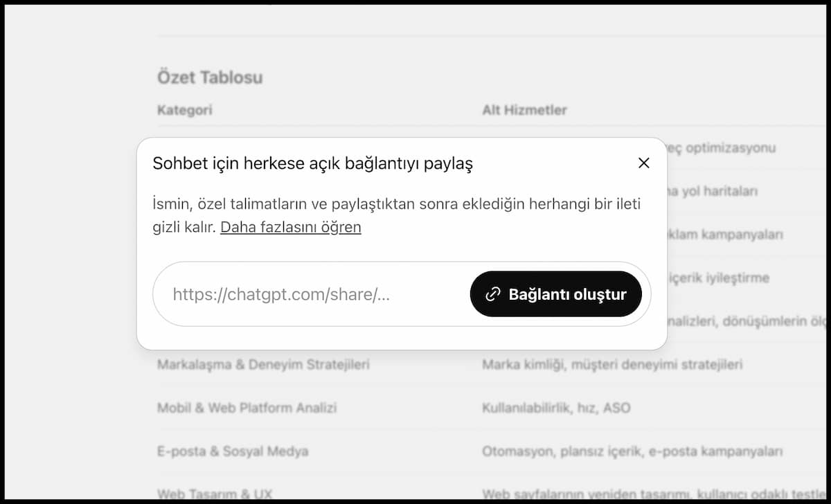The image size is (831, 504).
Task: Select the Alt Hizmetler column header
Action: (524, 109)
